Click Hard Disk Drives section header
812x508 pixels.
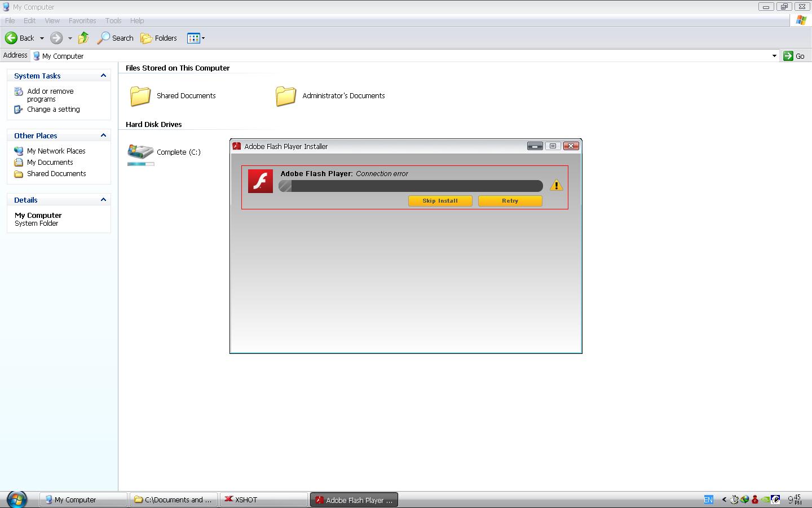[x=153, y=124]
